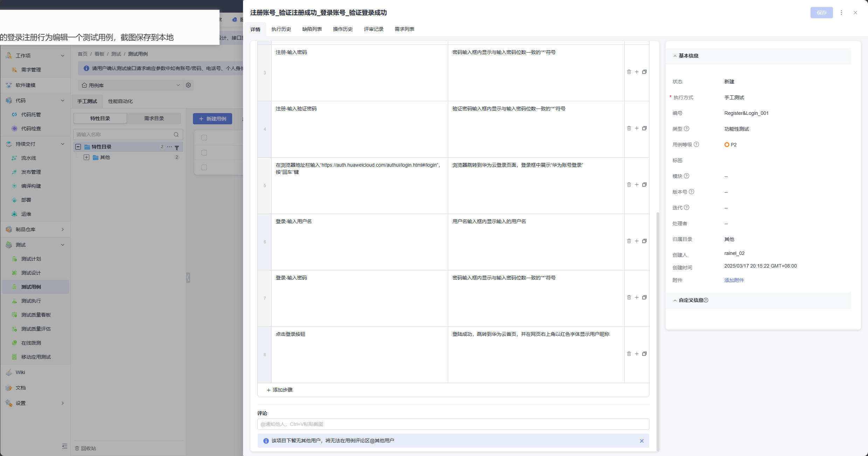Click the filter icon in 特性目录 row
Screen dimensions: 868x456
pos(177,147)
